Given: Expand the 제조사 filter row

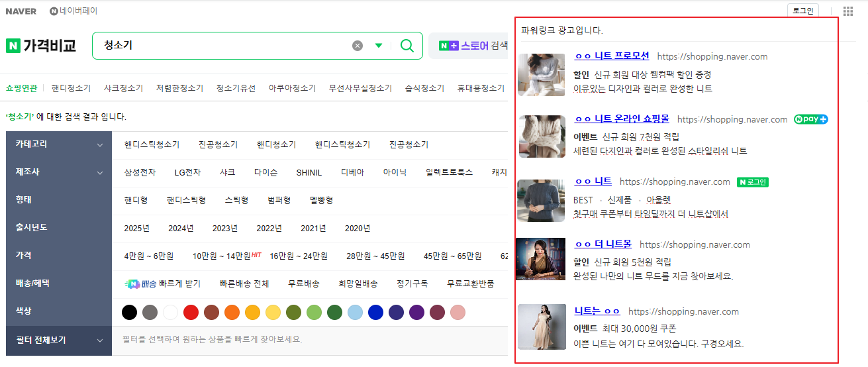Looking at the screenshot, I should coord(100,173).
